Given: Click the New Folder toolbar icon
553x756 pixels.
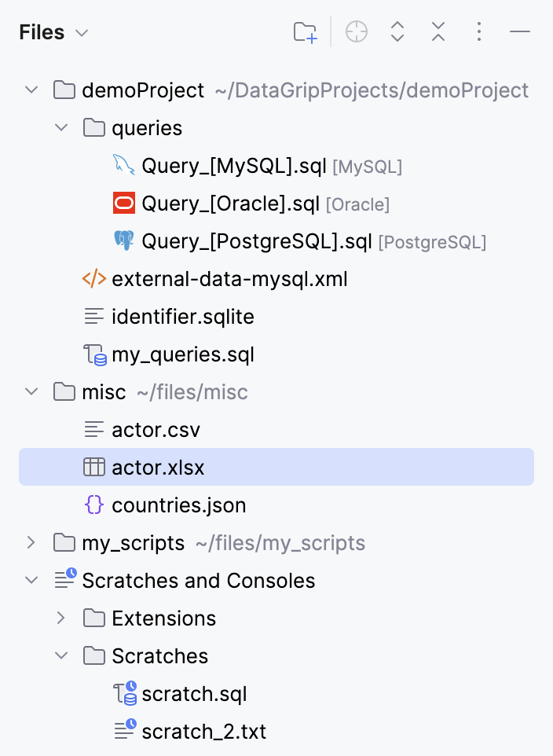Looking at the screenshot, I should (x=305, y=32).
